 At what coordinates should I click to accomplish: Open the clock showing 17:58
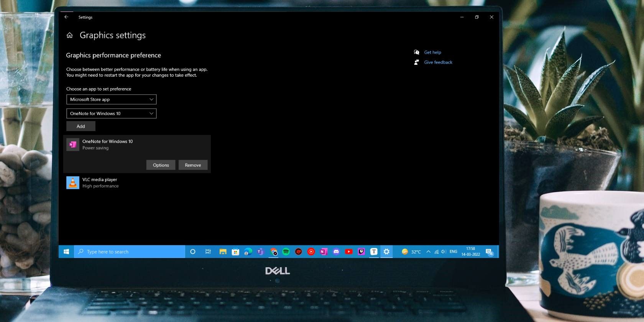(471, 251)
